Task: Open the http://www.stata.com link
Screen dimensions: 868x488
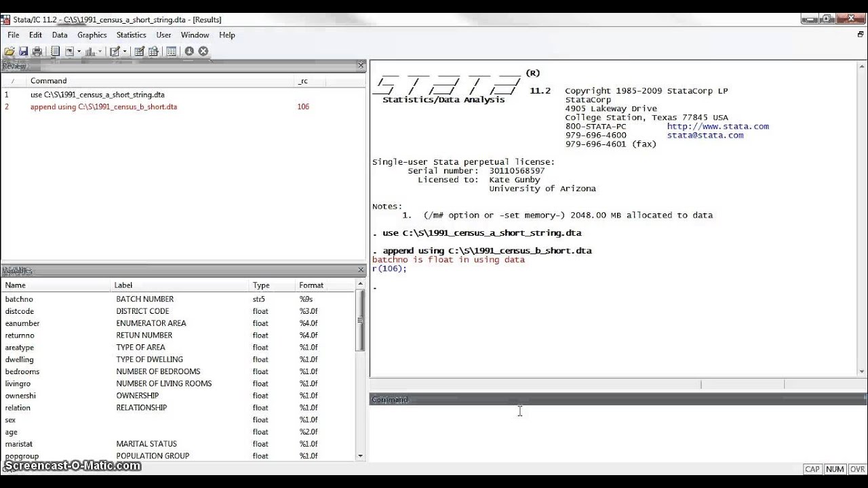Action: point(717,126)
